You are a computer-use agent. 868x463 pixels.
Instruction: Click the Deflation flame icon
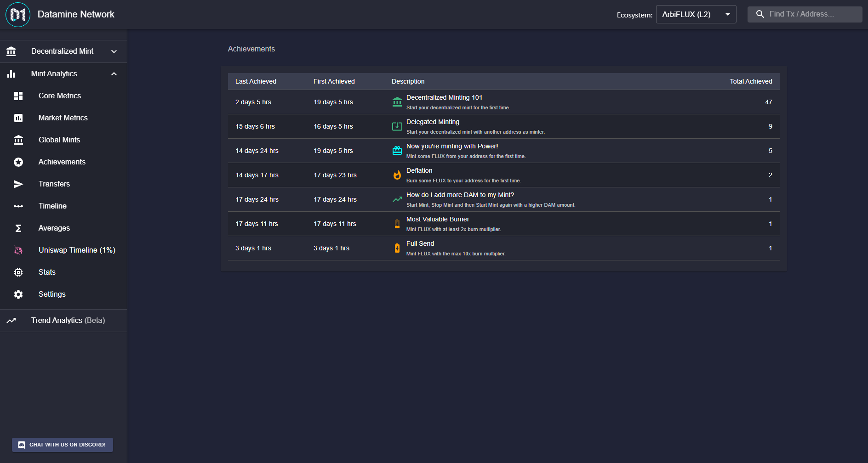coord(397,175)
